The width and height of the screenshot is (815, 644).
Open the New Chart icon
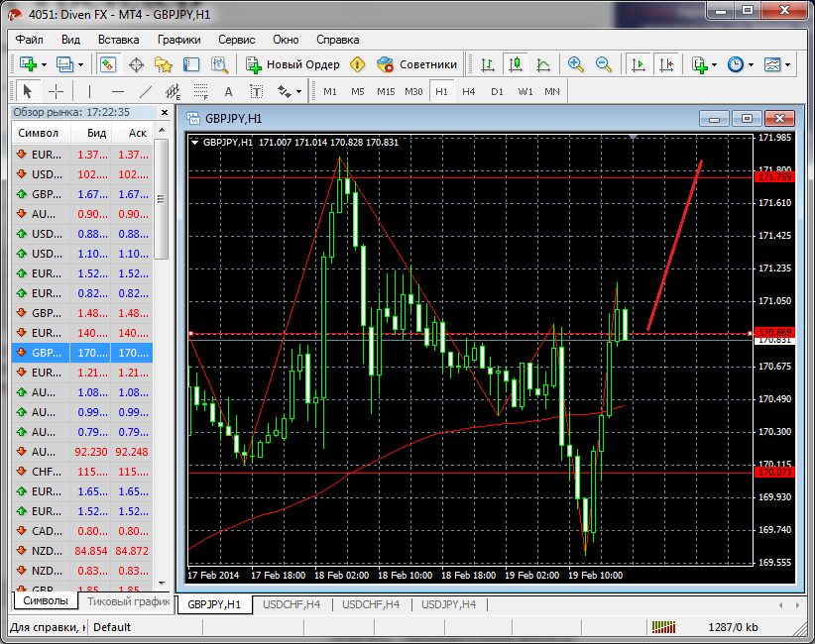tap(28, 64)
